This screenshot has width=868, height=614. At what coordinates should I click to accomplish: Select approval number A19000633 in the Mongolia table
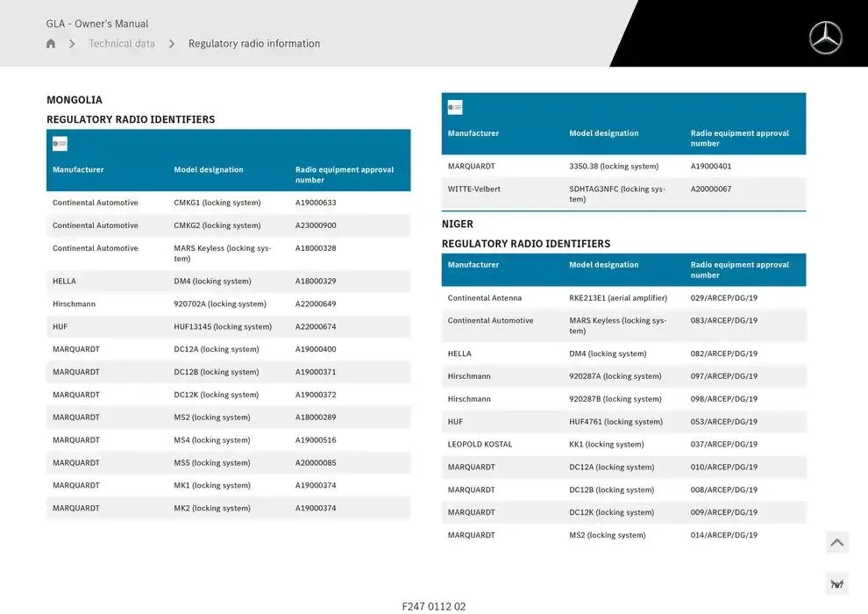click(x=316, y=203)
